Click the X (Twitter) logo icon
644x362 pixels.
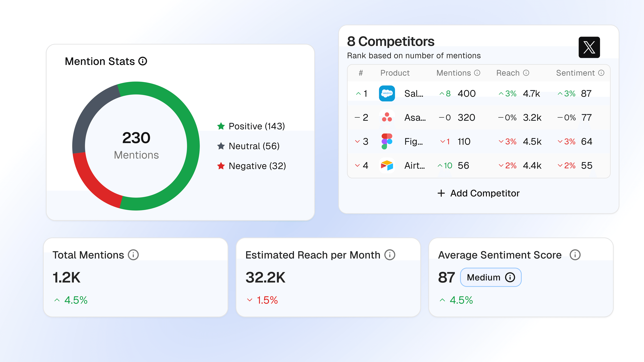point(589,47)
